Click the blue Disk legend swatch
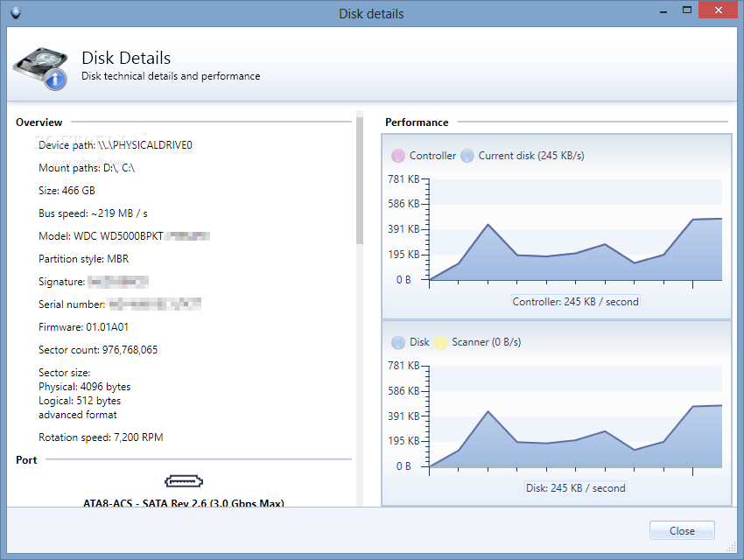This screenshot has width=744, height=560. (398, 342)
